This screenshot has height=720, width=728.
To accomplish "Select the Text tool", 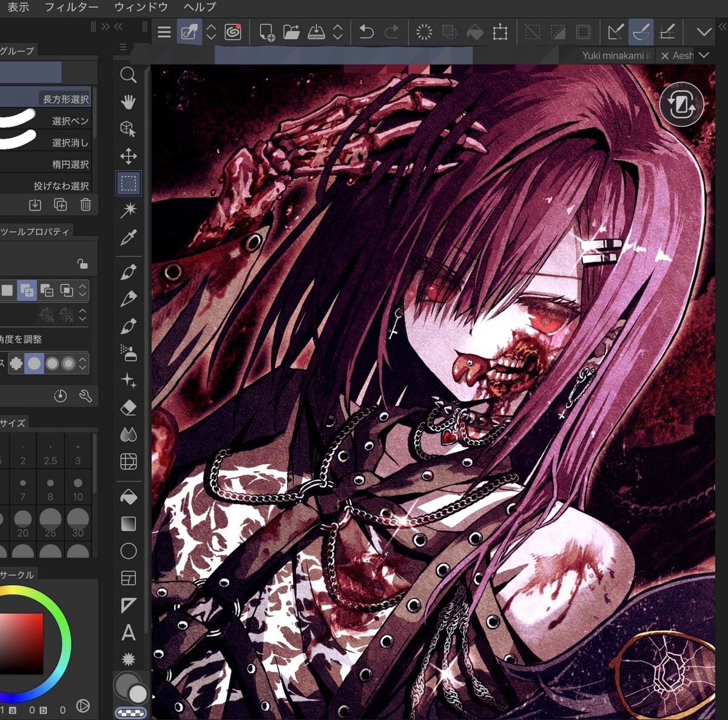I will (x=128, y=633).
